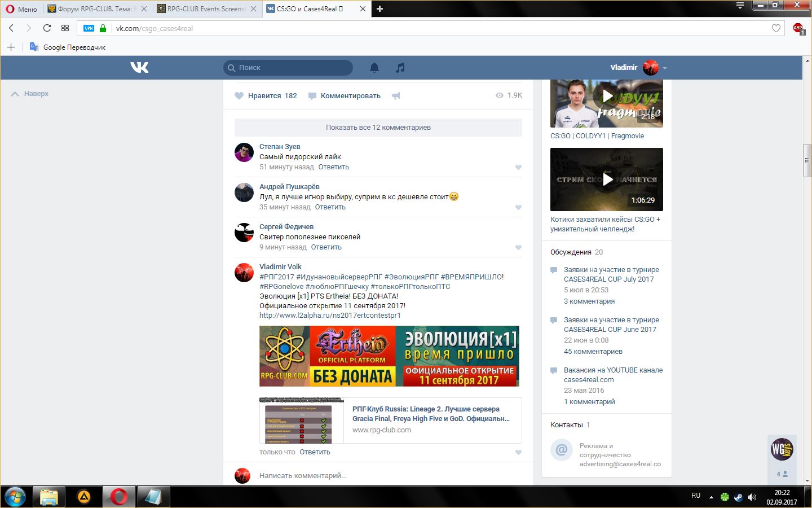The image size is (812, 508).
Task: Reply to Андрей Пушкарёв comment
Action: pyautogui.click(x=330, y=207)
